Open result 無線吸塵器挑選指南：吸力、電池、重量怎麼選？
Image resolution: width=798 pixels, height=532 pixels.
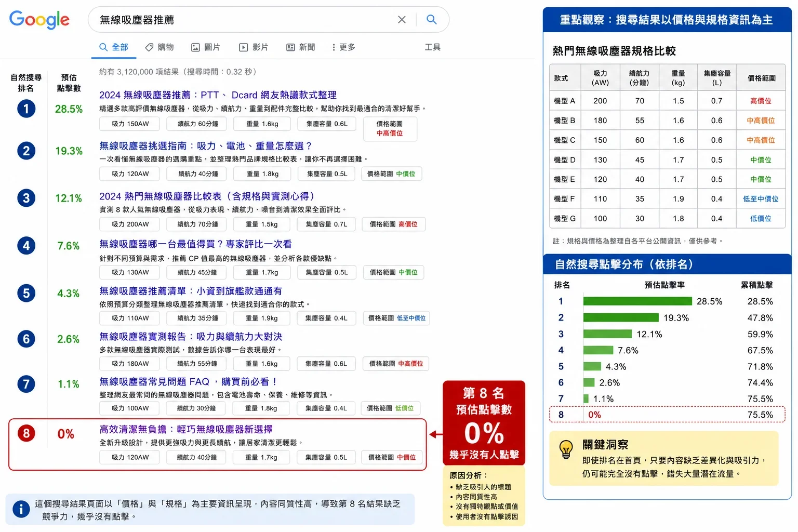click(206, 146)
